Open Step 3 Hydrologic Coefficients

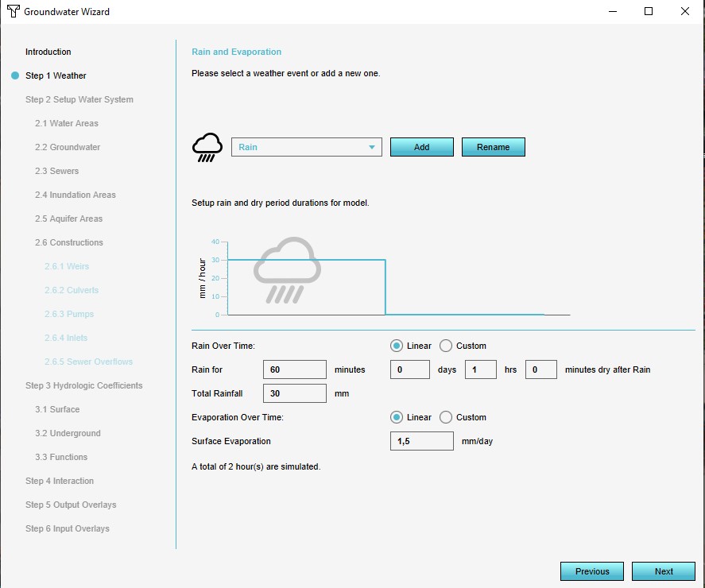click(x=84, y=385)
